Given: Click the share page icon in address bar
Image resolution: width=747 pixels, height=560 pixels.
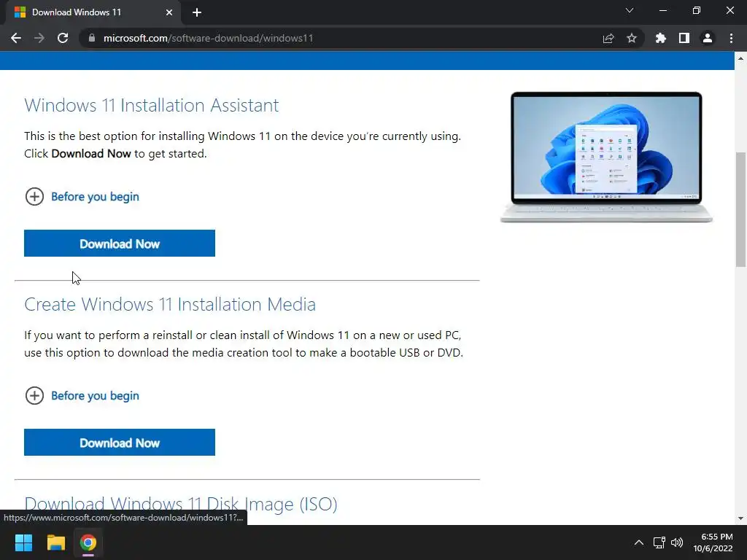Looking at the screenshot, I should (608, 38).
